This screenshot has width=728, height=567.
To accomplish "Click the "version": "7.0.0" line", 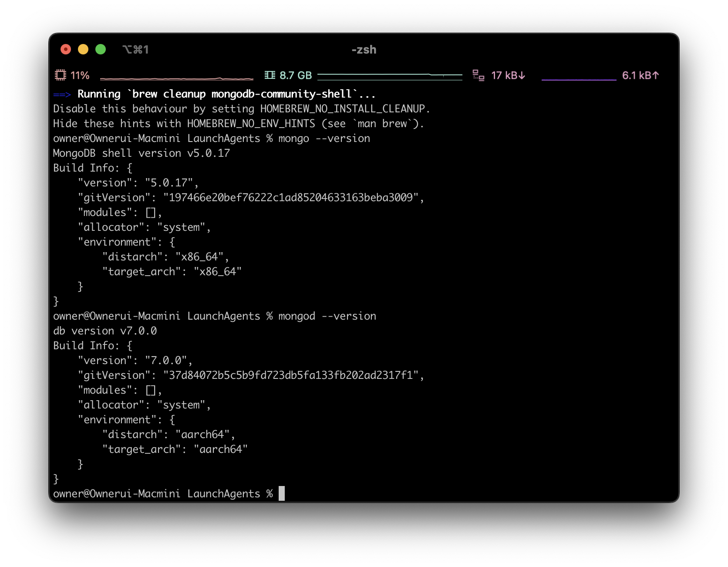I will click(x=135, y=361).
